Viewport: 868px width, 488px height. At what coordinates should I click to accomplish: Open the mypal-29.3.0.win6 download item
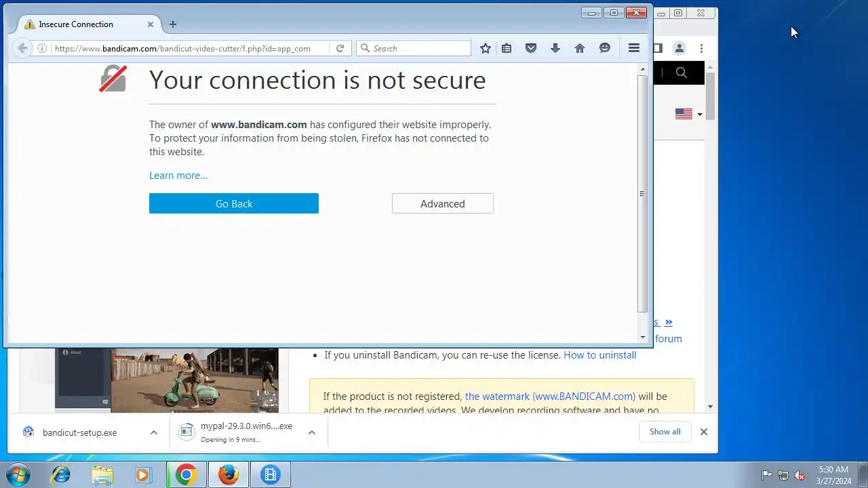tap(237, 432)
